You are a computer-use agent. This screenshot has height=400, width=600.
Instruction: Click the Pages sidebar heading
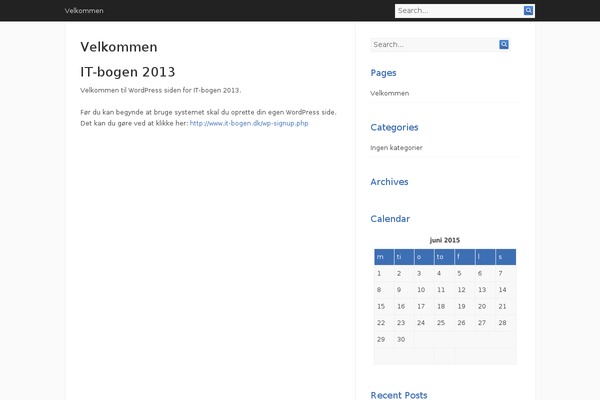click(383, 73)
